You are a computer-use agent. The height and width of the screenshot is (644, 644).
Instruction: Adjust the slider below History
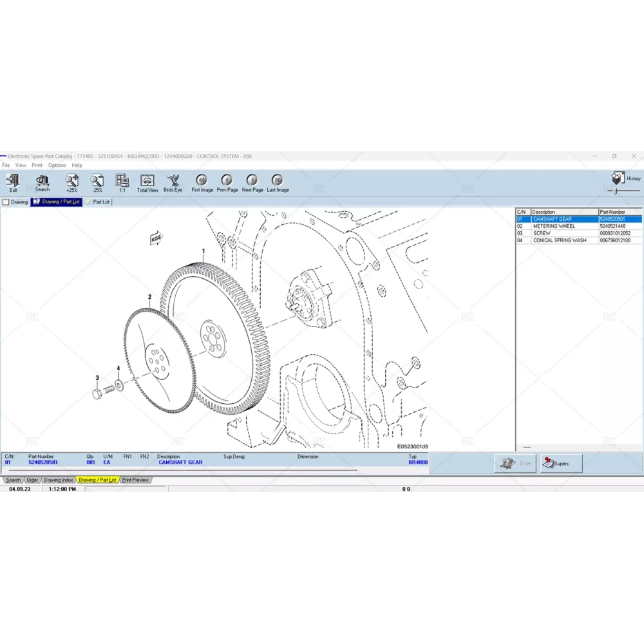point(617,191)
